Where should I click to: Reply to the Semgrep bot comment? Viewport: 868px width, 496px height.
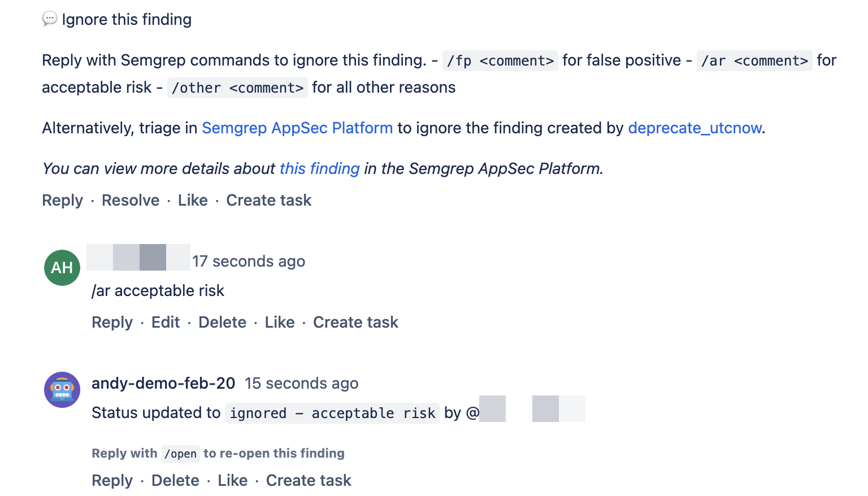(x=62, y=200)
